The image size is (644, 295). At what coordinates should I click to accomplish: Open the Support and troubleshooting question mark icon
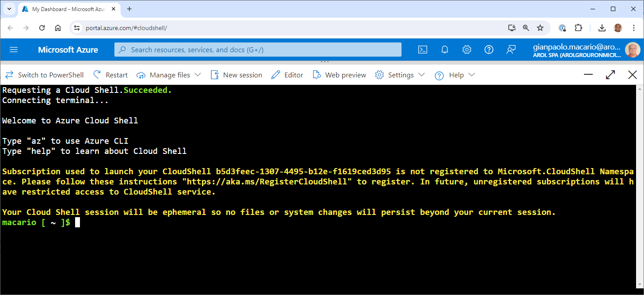click(489, 50)
